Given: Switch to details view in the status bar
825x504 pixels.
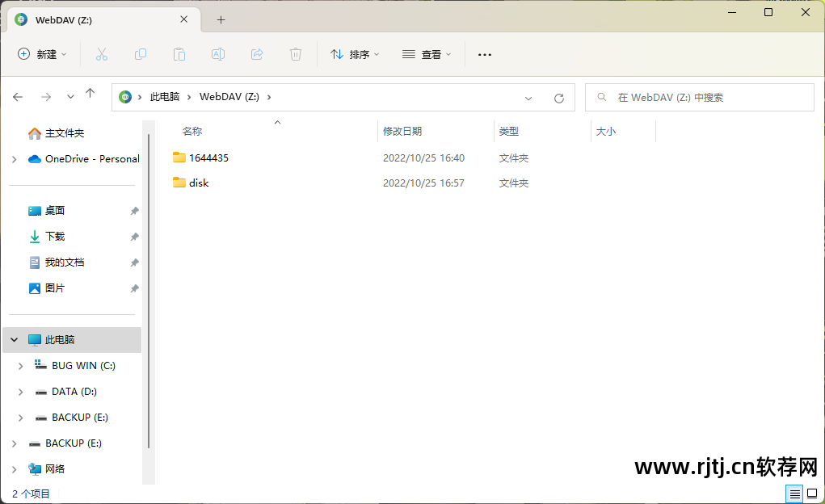Looking at the screenshot, I should pyautogui.click(x=793, y=493).
